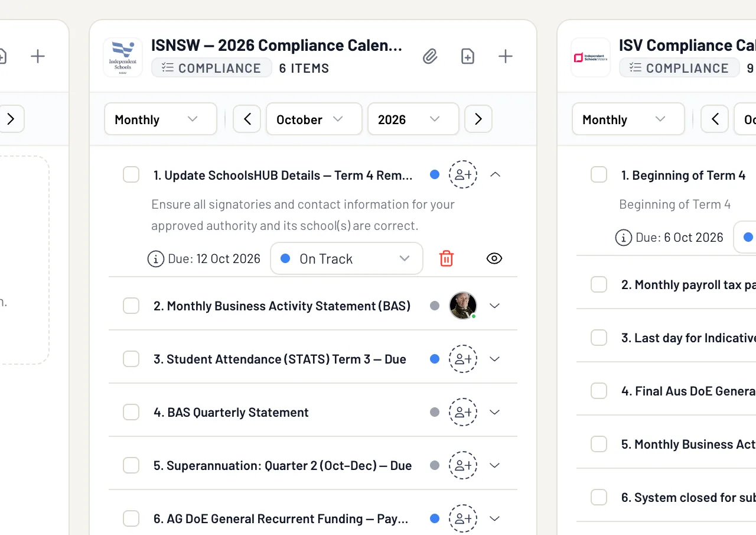Delete the Update SchoolsHUB Details item
Viewport: 756px width, 535px height.
[447, 258]
